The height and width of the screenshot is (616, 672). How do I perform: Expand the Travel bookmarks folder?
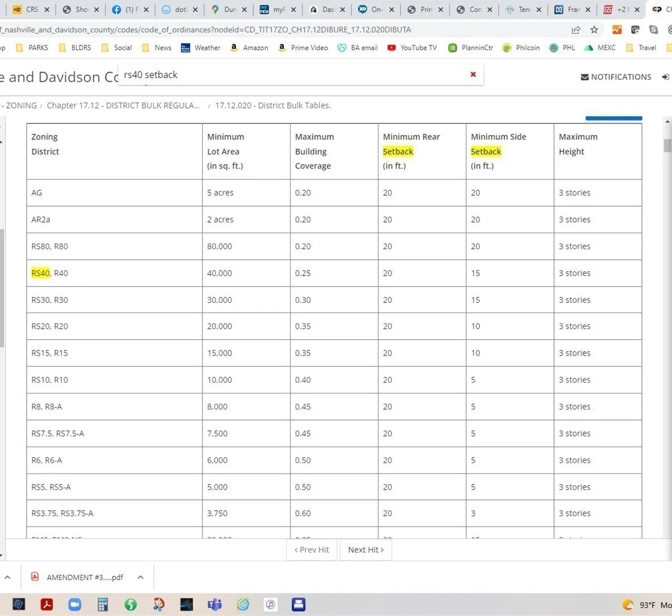(x=641, y=48)
